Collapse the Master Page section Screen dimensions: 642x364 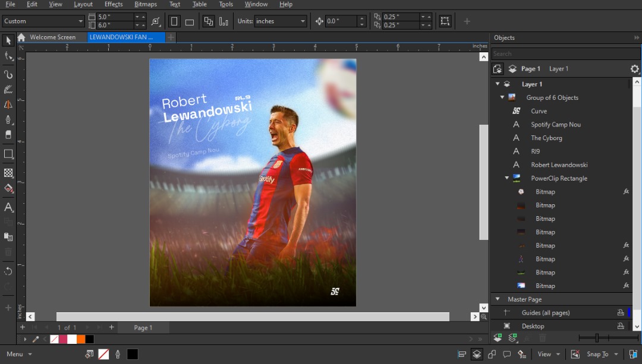[x=498, y=299]
